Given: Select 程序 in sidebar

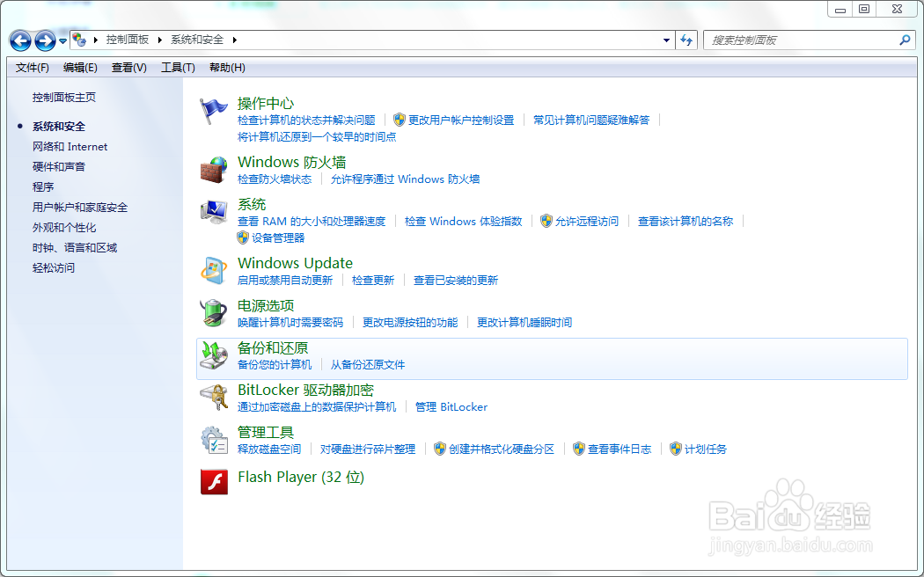Looking at the screenshot, I should [43, 186].
